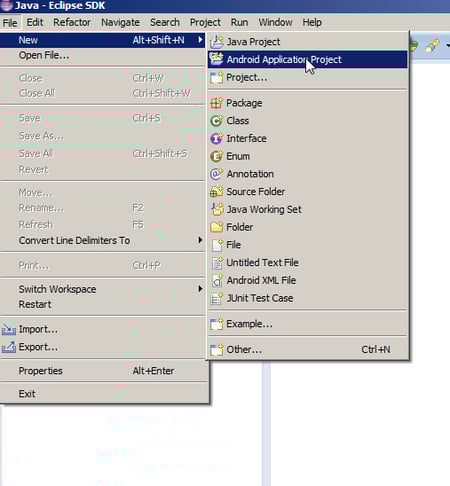
Task: Select Interface submenu entry
Action: coord(307,138)
